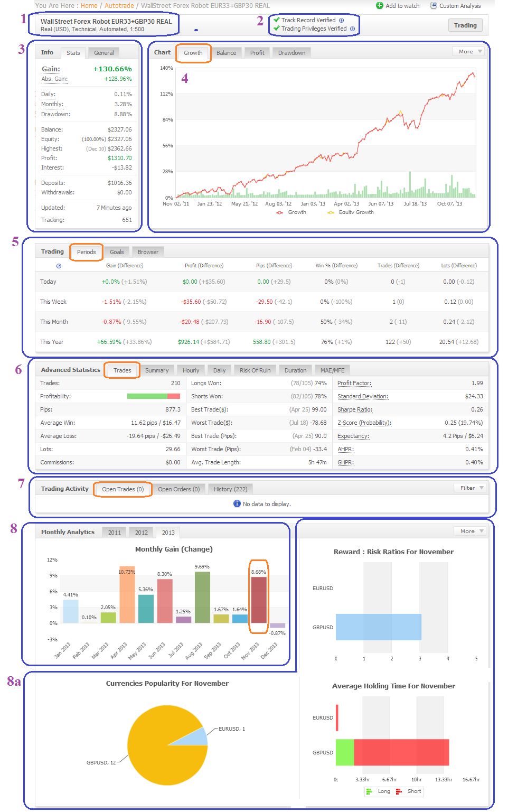Click the Expectancy term link
The width and height of the screenshot is (508, 812).
[x=353, y=436]
